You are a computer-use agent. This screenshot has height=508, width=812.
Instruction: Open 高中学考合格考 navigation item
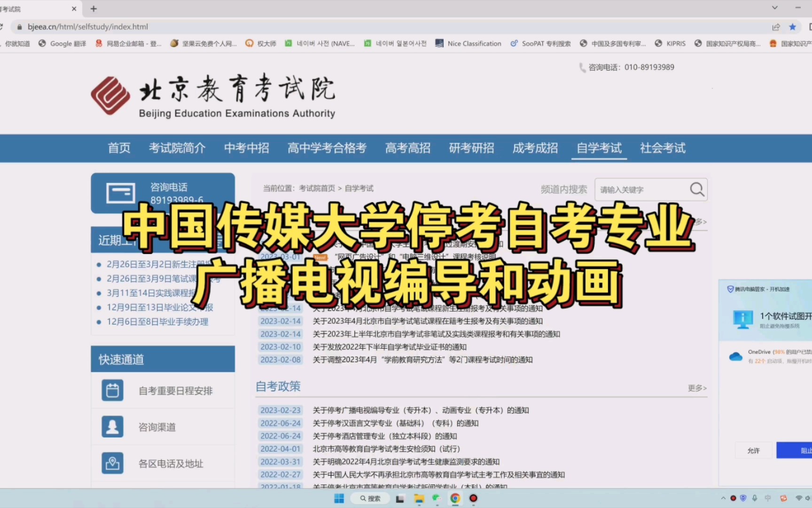point(327,148)
